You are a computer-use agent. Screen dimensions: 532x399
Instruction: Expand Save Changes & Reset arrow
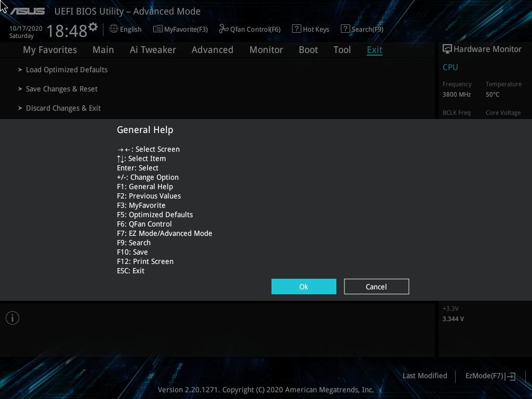20,89
